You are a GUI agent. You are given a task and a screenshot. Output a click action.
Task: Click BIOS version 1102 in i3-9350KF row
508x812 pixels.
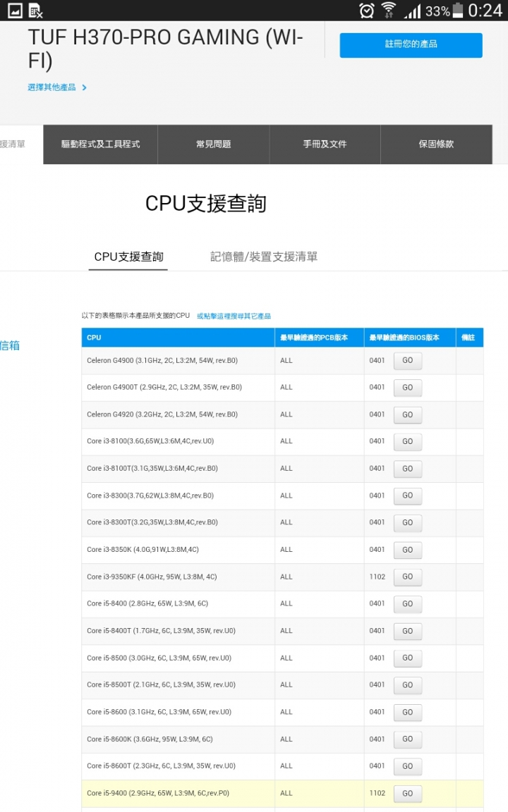[x=377, y=577]
